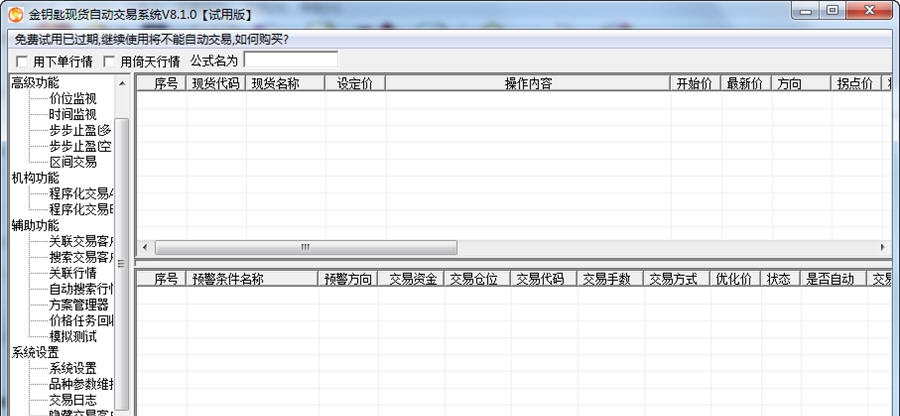The height and width of the screenshot is (416, 900).
Task: Select 高级功能 tree node
Action: coord(35,83)
